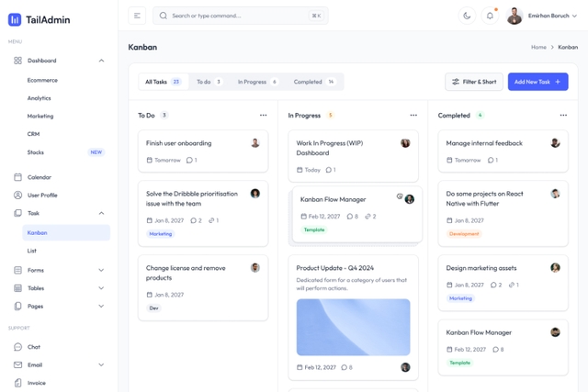Click link icon on In Progress Kanban Flow Manager card

click(367, 217)
